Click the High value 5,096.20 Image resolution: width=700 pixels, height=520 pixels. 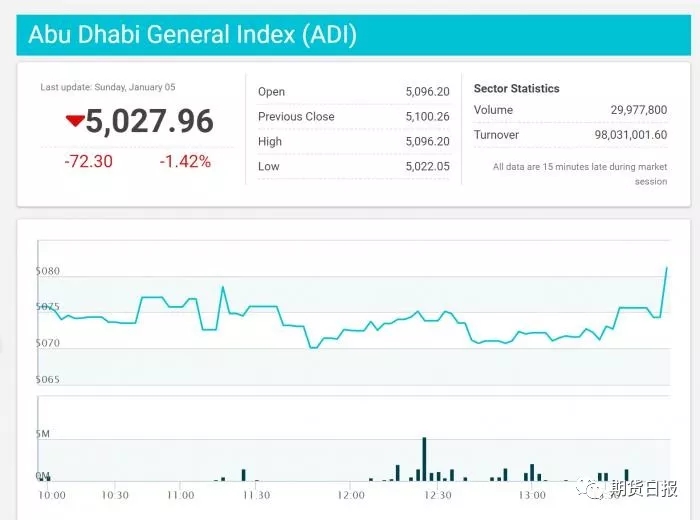click(427, 142)
